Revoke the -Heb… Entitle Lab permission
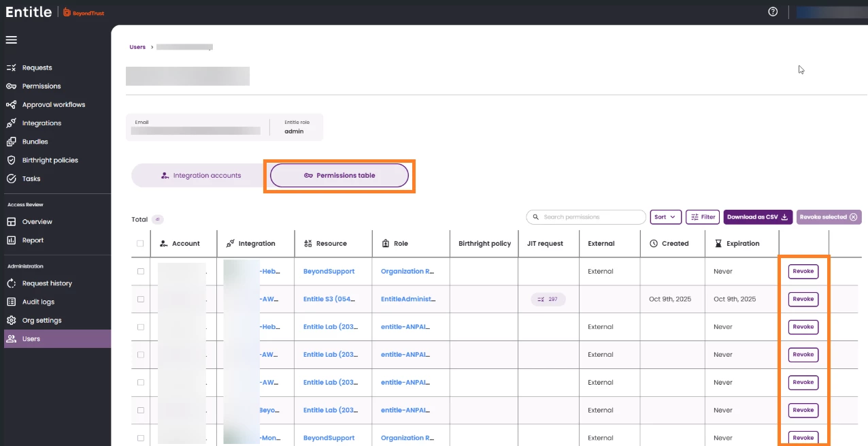868x446 pixels. [803, 327]
